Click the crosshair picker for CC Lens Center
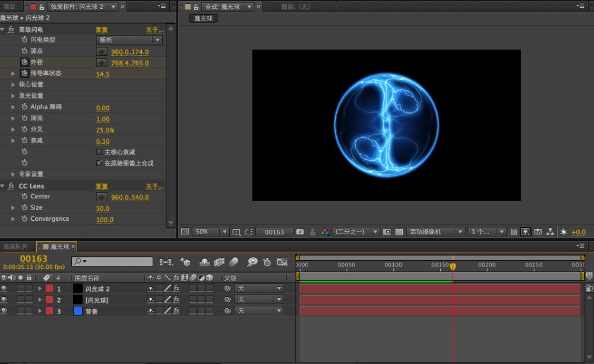 point(101,197)
